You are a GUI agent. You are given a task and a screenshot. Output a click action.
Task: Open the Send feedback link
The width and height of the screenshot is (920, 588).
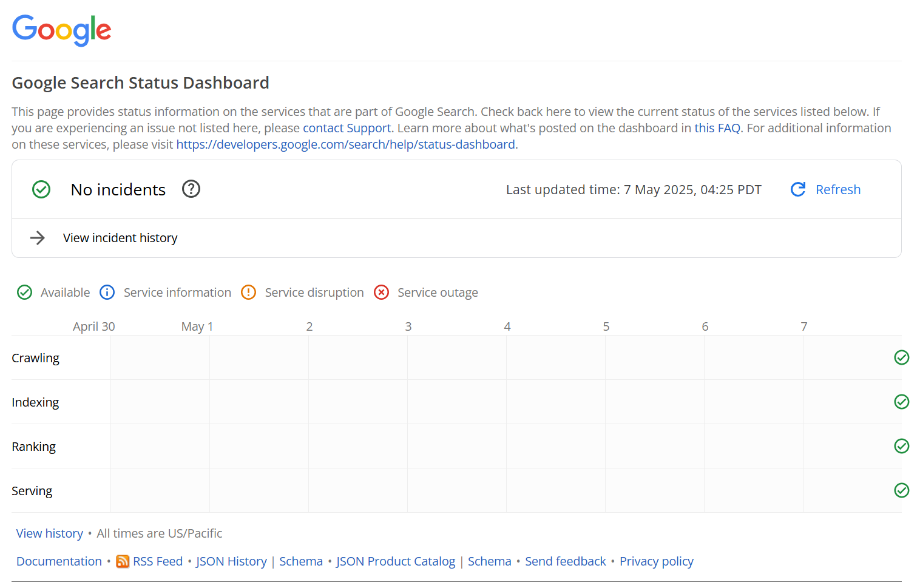pos(566,561)
